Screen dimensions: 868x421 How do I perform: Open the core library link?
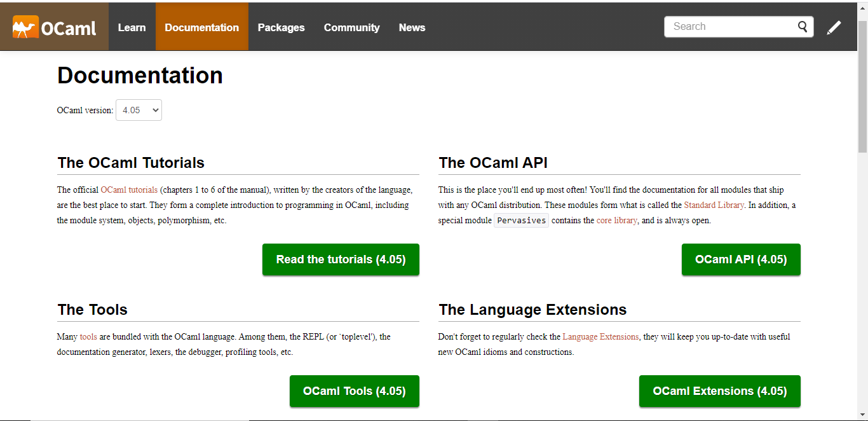616,220
